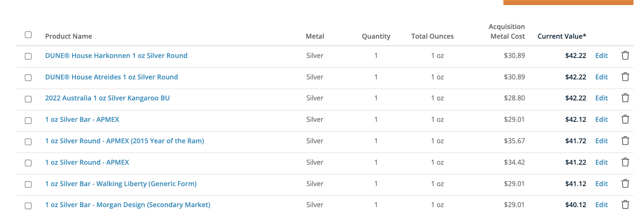
Task: Delete Morgan Design silver bar with trash icon
Action: (625, 205)
